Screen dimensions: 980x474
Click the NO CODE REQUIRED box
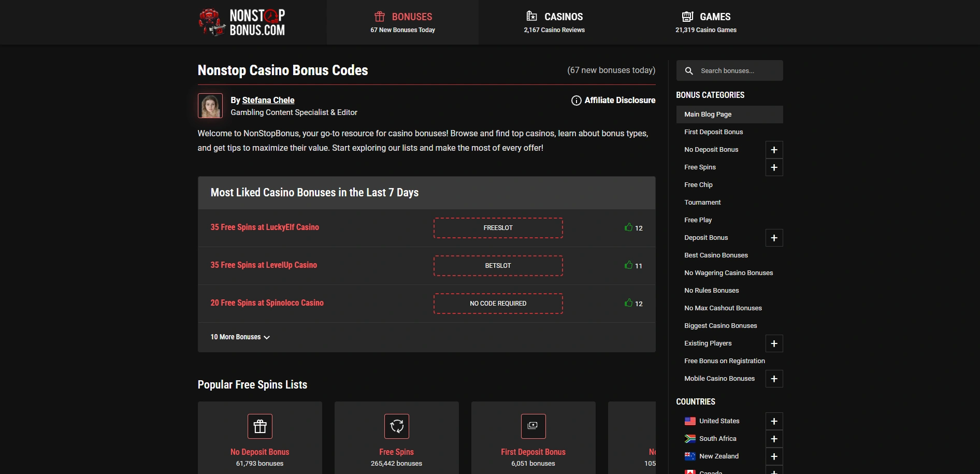[x=498, y=304]
